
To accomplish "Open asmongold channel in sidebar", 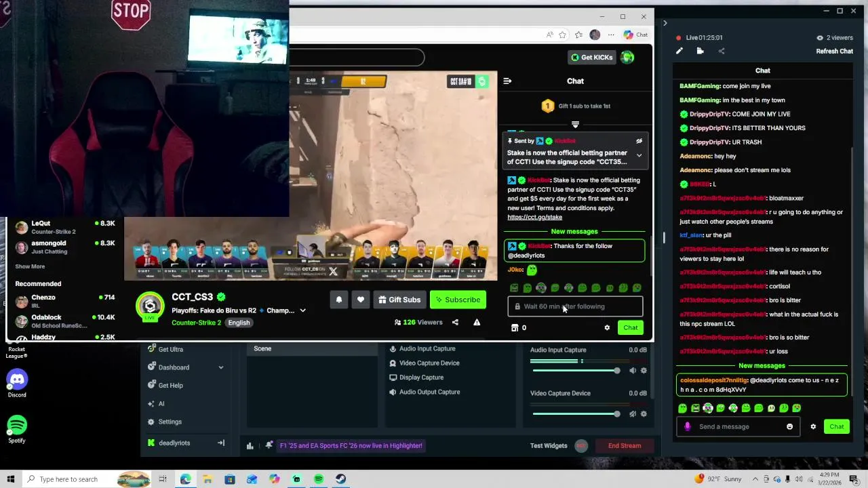I will (64, 247).
